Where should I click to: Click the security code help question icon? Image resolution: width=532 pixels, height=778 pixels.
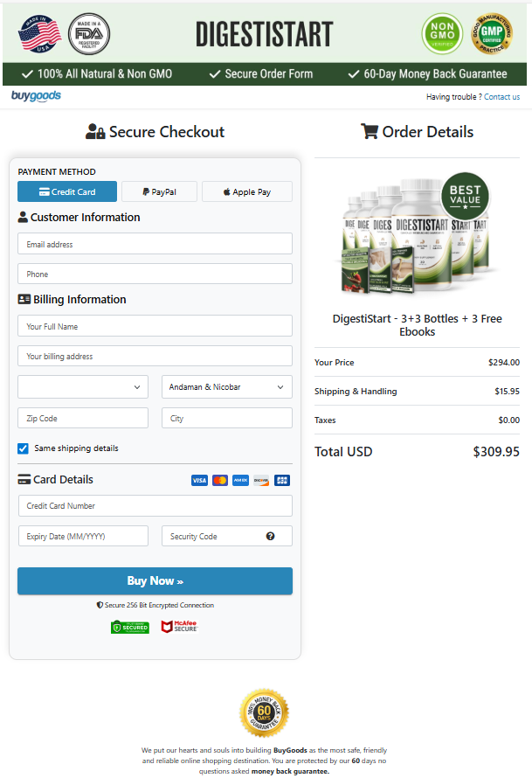coord(271,537)
